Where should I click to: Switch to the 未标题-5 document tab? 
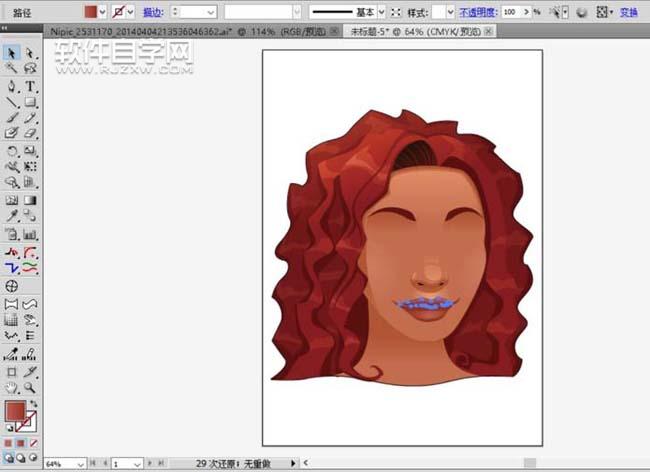(412, 31)
